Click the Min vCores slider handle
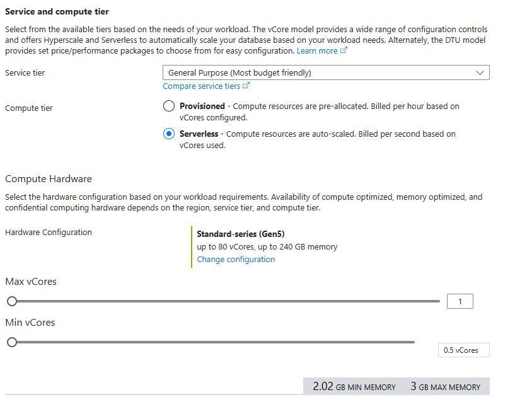Screen dimensions: 532x397 tap(12, 342)
